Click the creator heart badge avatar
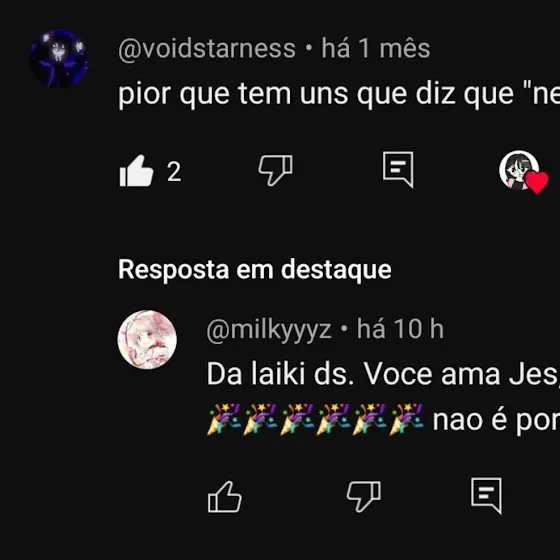Image resolution: width=560 pixels, height=560 pixels. pos(519,170)
